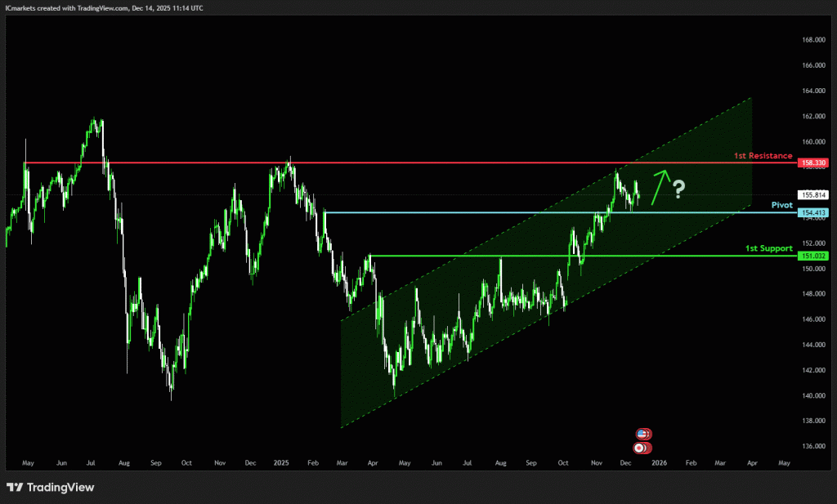The width and height of the screenshot is (837, 504).
Task: Click the question mark beside the arrow
Action: click(x=678, y=190)
